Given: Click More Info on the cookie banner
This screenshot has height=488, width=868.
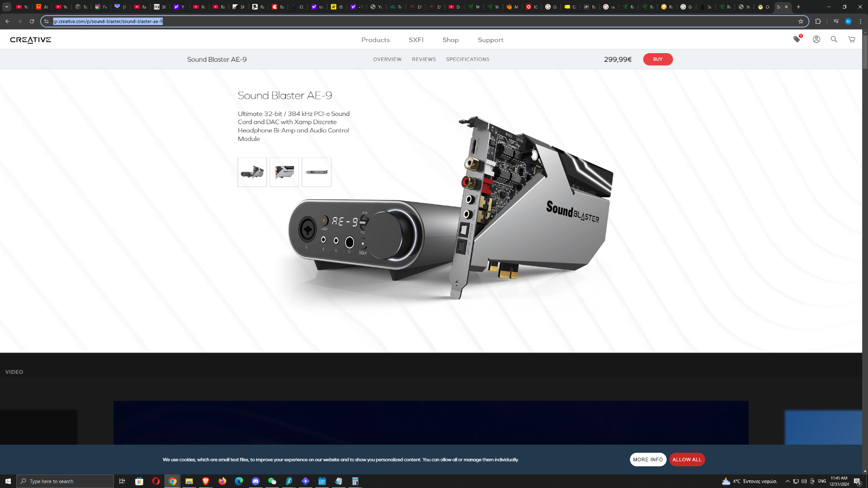Looking at the screenshot, I should tap(648, 459).
